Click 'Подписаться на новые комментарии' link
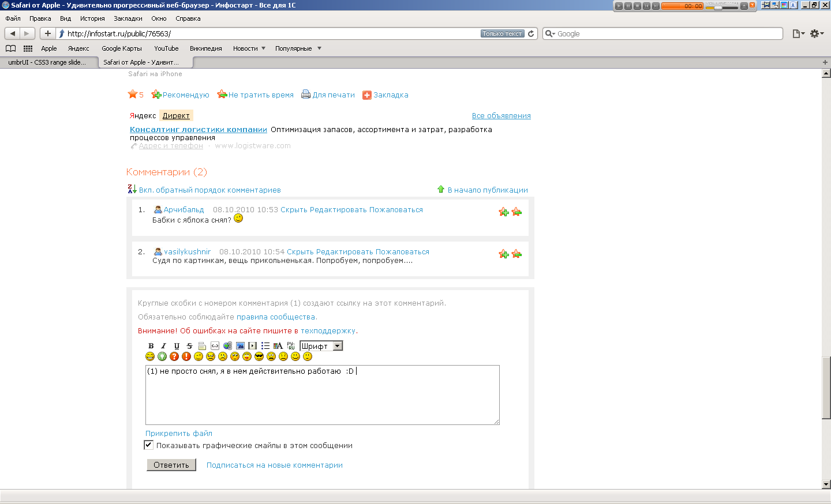Image resolution: width=831 pixels, height=504 pixels. point(275,465)
